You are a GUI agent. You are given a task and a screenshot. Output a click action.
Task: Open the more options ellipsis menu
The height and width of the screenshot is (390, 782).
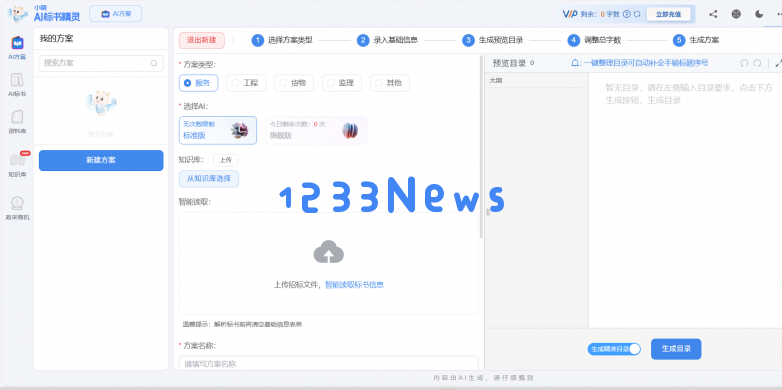(x=779, y=14)
